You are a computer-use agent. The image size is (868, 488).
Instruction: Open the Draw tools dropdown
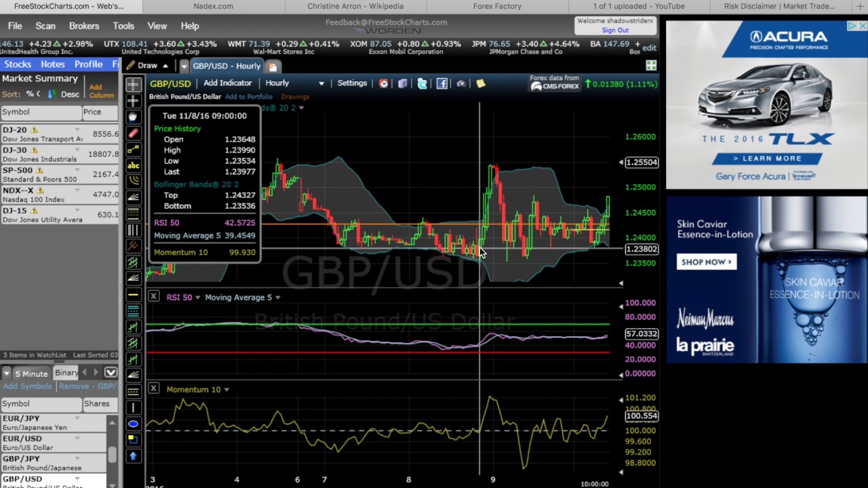coord(149,66)
